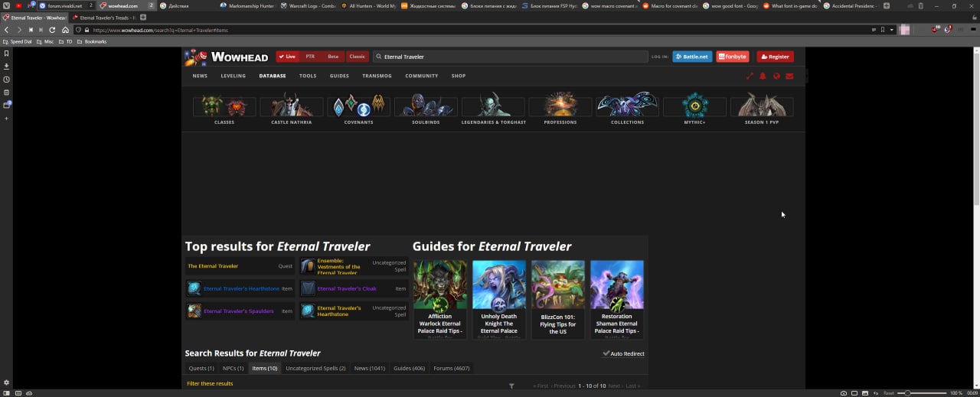Open Speed Dial bookmarks folder
Screen dimensions: 980x397
[x=17, y=41]
